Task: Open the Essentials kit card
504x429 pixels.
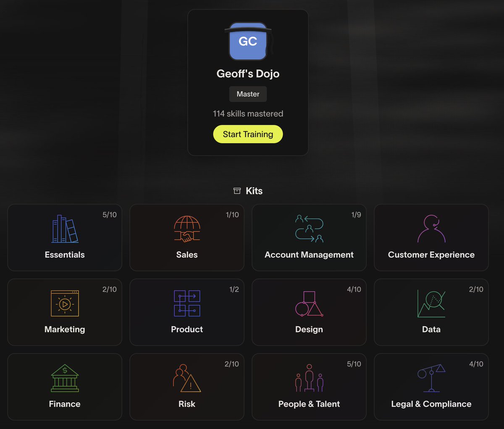Action: coord(65,237)
